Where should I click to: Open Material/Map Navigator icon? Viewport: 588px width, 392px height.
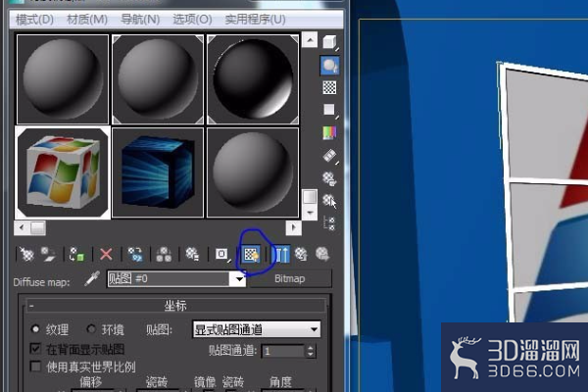(329, 223)
